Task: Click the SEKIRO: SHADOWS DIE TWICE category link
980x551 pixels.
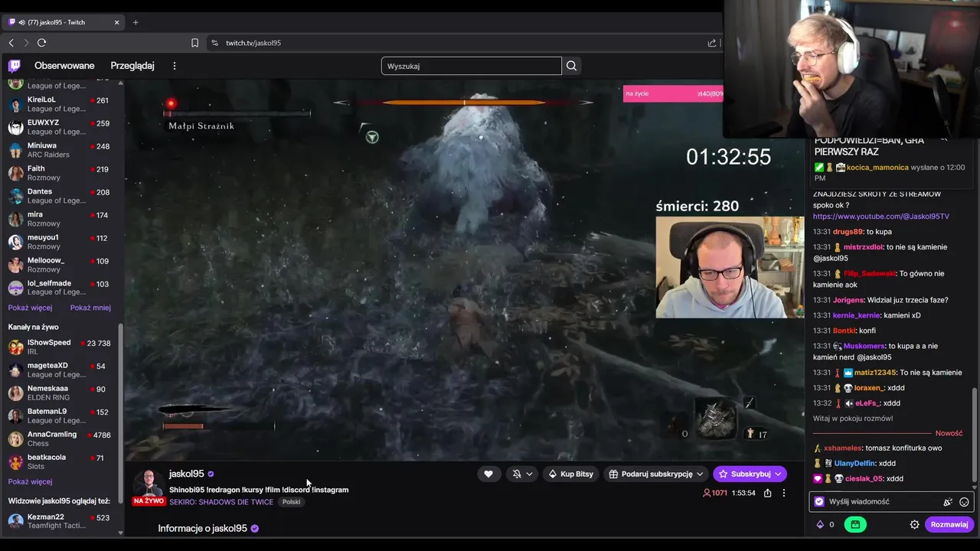Action: click(x=221, y=502)
